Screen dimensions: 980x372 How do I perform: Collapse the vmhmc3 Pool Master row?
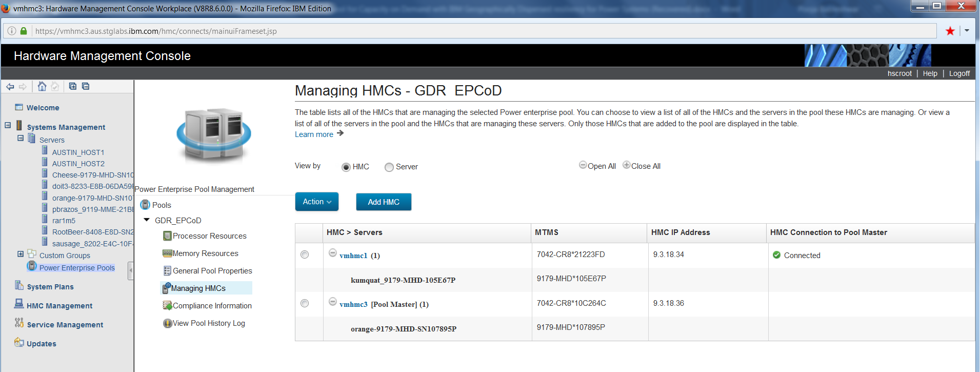[x=332, y=301]
